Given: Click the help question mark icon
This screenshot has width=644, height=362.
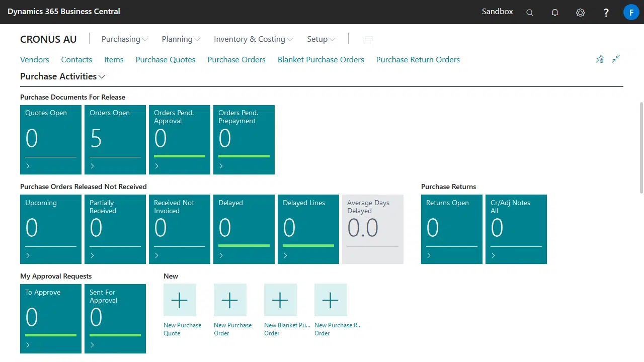Looking at the screenshot, I should [x=606, y=13].
